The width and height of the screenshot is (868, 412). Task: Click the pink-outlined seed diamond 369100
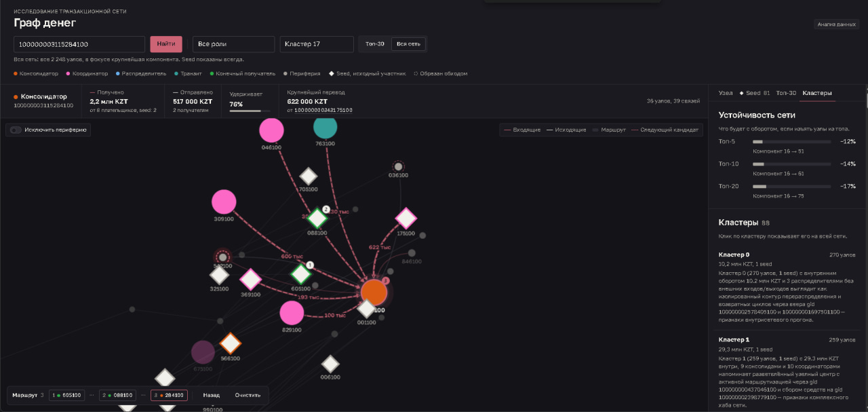[x=251, y=280]
